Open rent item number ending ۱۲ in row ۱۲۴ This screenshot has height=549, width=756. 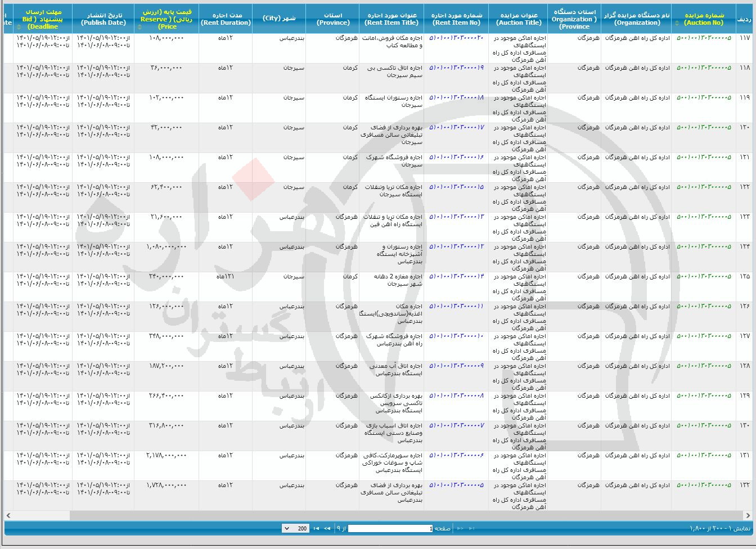tap(456, 247)
